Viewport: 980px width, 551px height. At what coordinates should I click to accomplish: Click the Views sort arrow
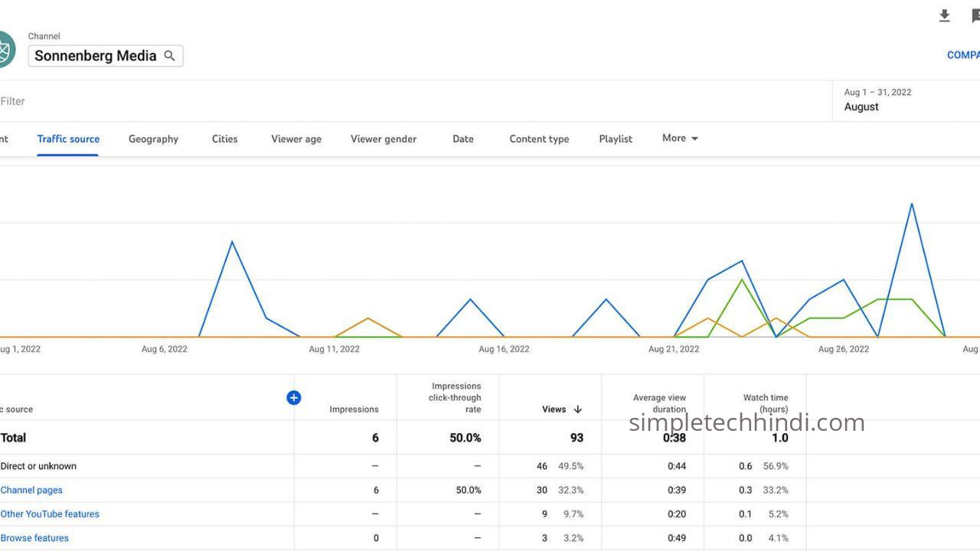tap(578, 409)
